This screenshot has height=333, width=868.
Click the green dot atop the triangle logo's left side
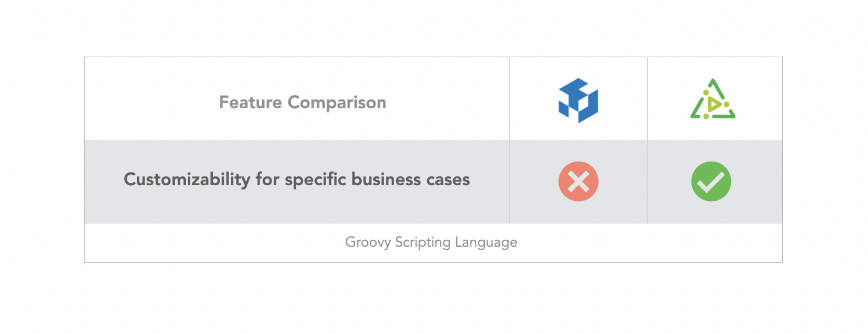point(706,92)
